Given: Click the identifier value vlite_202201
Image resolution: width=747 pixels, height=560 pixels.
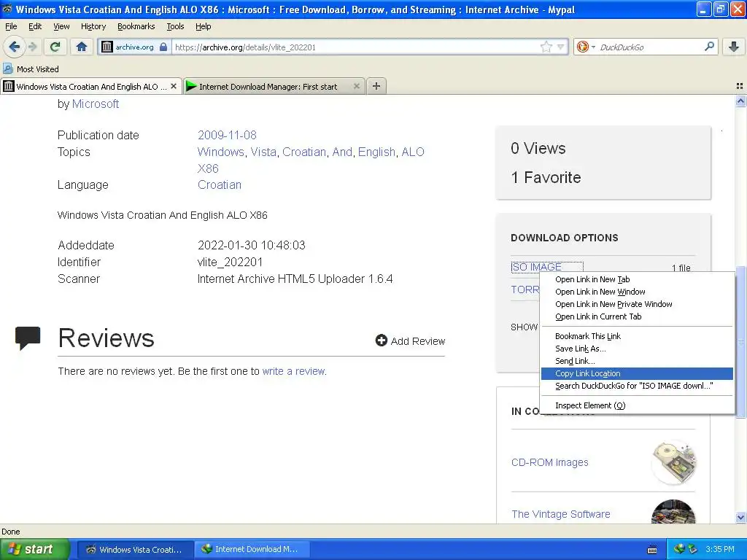Looking at the screenshot, I should pos(230,262).
